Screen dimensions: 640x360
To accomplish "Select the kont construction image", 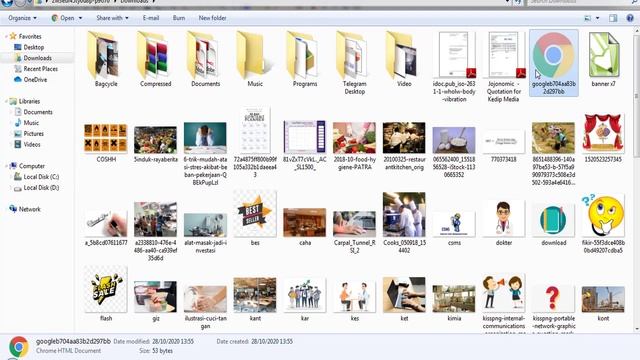I will point(603,299).
